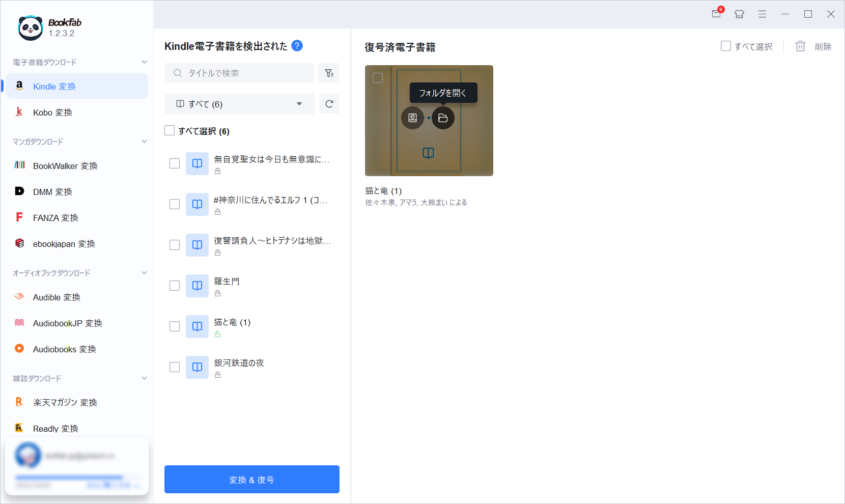Click the BookFab panda logo

31,28
